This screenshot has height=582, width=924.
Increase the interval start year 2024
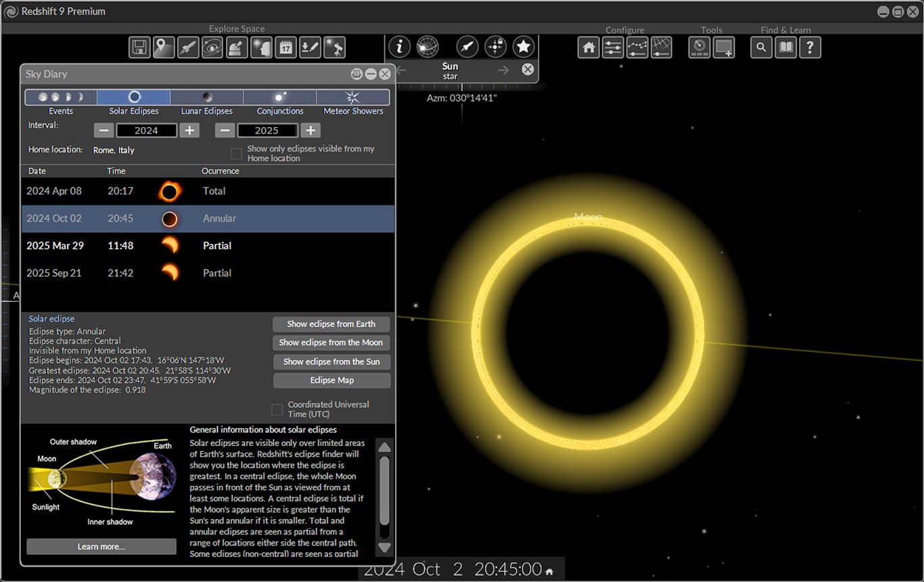[190, 131]
